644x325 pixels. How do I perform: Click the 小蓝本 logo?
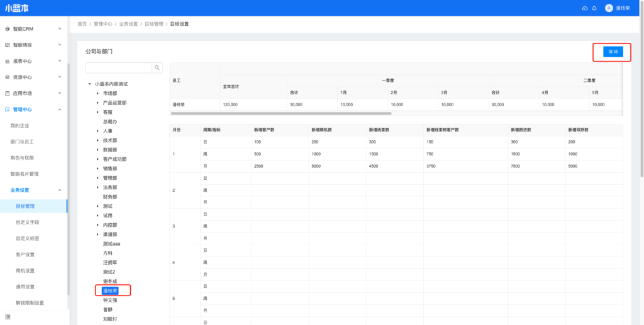click(x=17, y=8)
